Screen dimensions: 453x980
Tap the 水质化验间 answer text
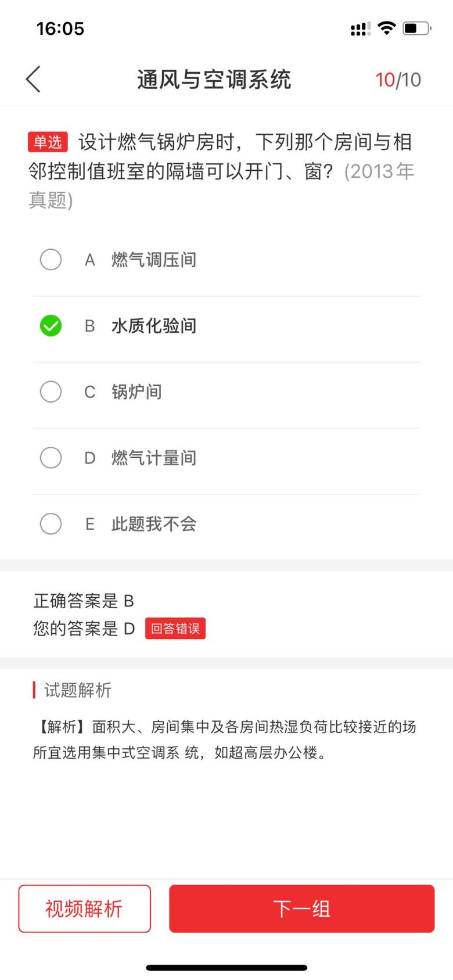pos(154,326)
